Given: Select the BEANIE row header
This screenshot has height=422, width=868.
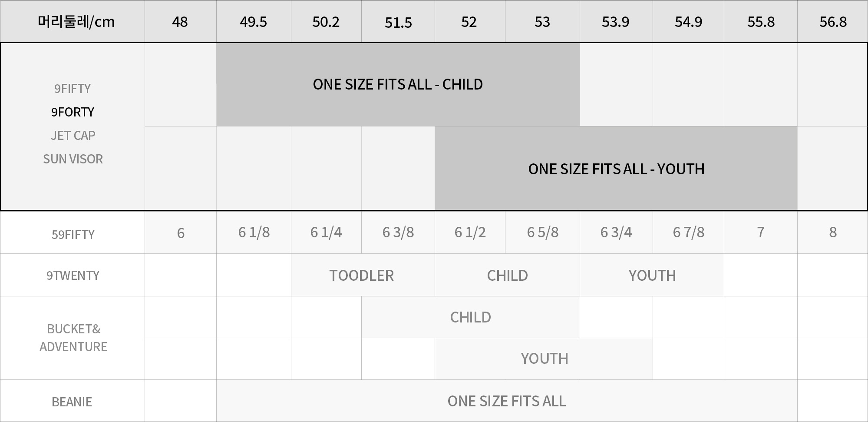Looking at the screenshot, I should pyautogui.click(x=73, y=401).
